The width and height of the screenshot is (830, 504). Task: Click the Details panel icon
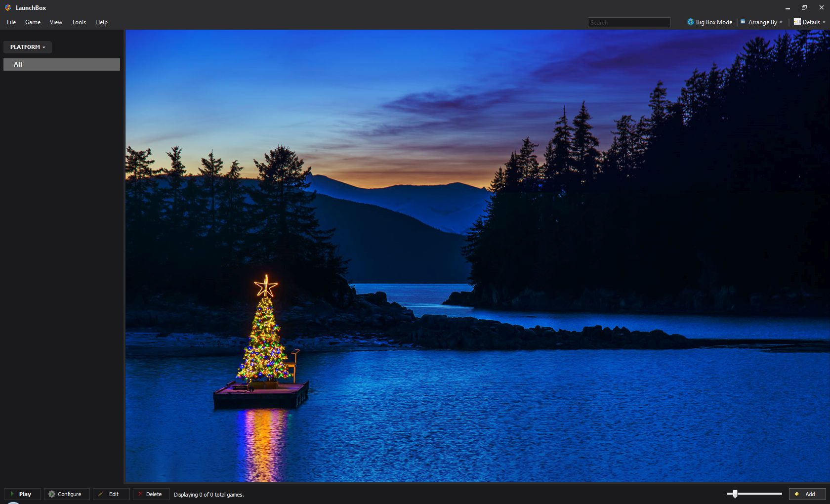pos(797,22)
